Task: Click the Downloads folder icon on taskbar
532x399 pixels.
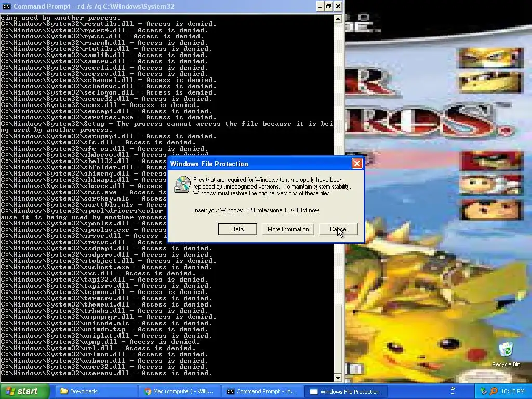Action: click(64, 391)
